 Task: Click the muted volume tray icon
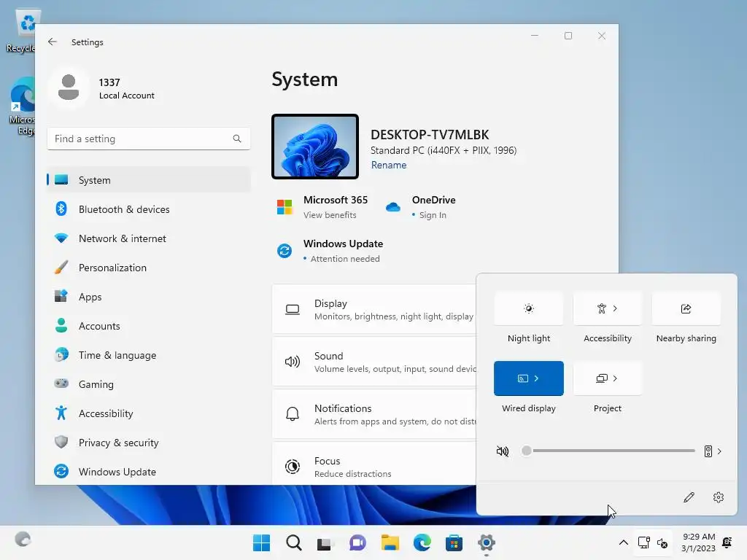pyautogui.click(x=662, y=542)
